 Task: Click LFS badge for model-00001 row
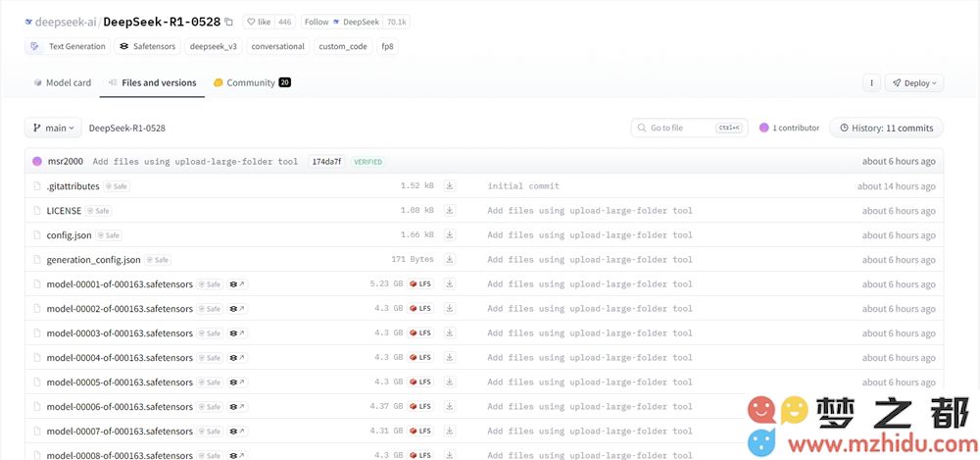[x=420, y=283]
